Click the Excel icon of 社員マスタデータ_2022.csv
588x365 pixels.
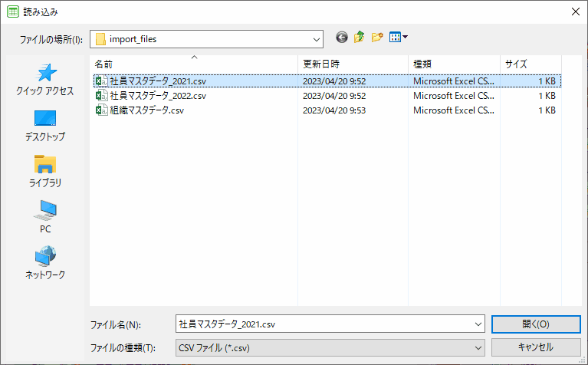[101, 96]
